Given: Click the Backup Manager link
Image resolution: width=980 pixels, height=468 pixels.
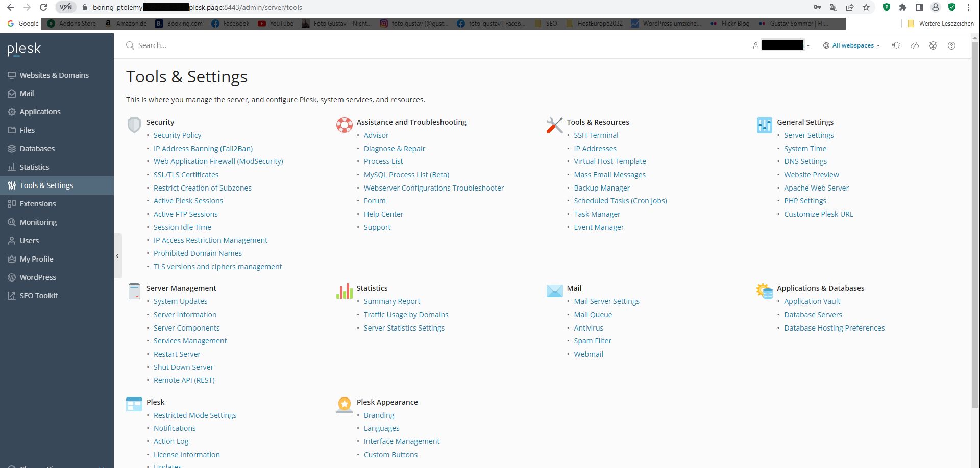Looking at the screenshot, I should (601, 188).
